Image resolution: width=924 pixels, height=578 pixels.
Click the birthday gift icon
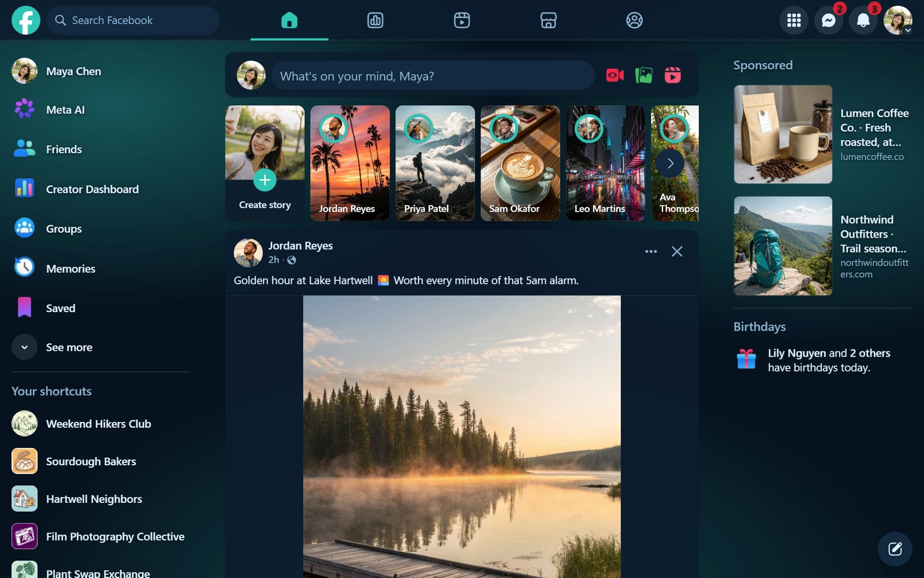[746, 359]
